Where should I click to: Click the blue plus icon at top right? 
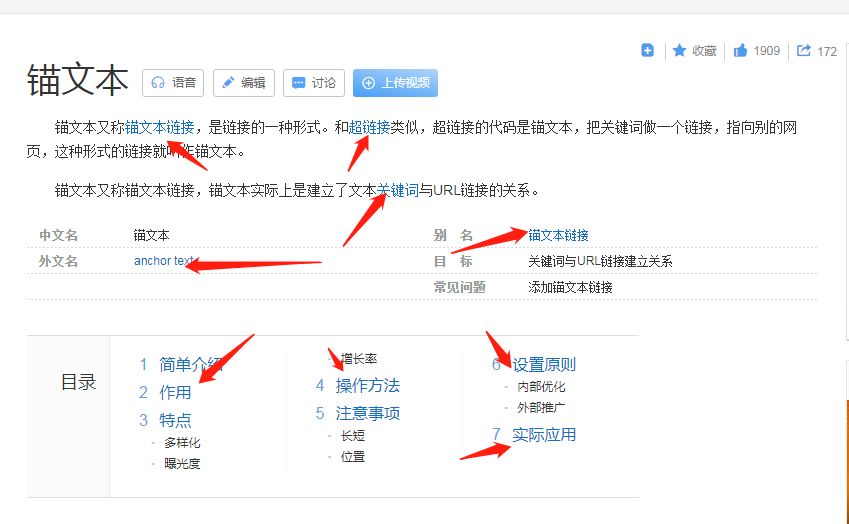coord(648,50)
